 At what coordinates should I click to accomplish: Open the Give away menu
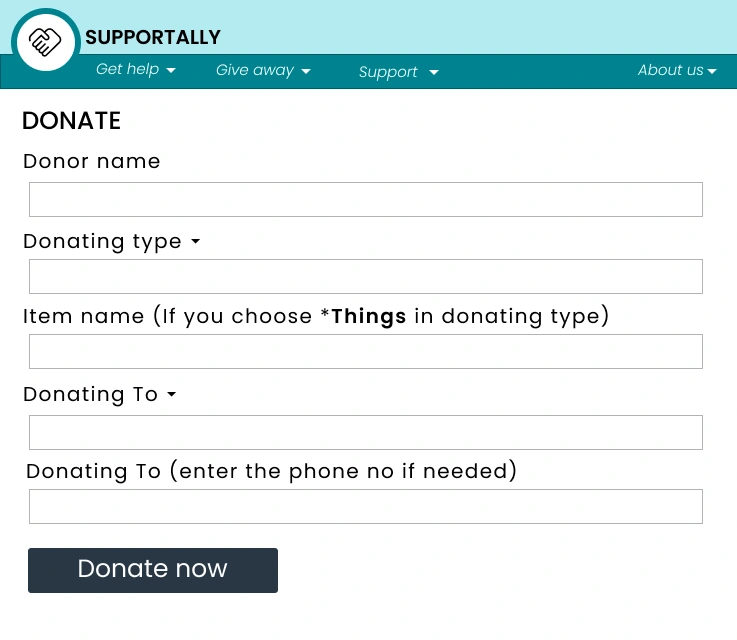point(255,70)
